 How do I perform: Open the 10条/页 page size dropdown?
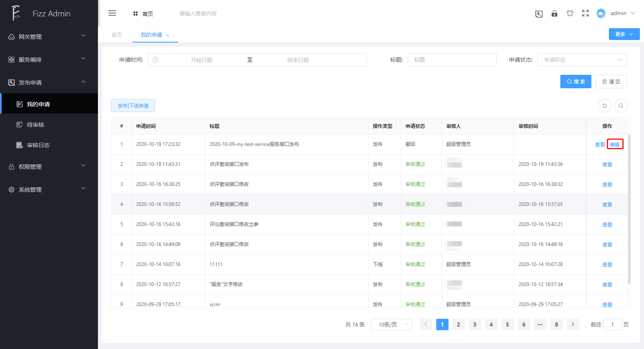pyautogui.click(x=391, y=324)
